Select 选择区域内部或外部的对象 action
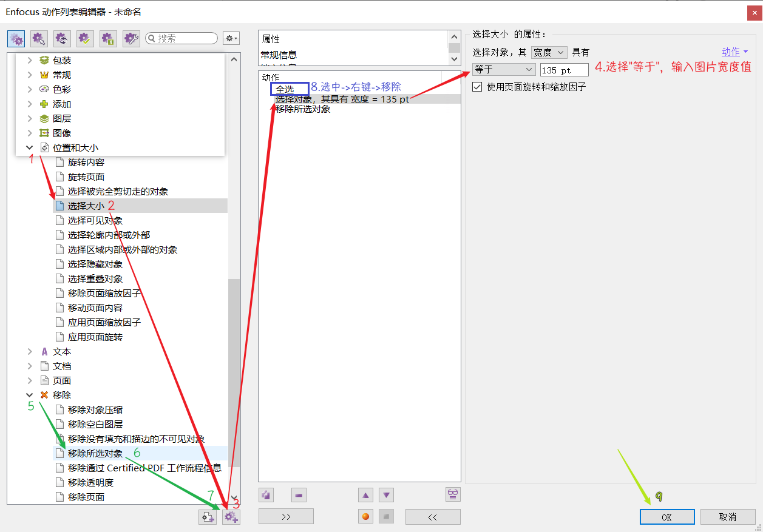 (x=123, y=249)
